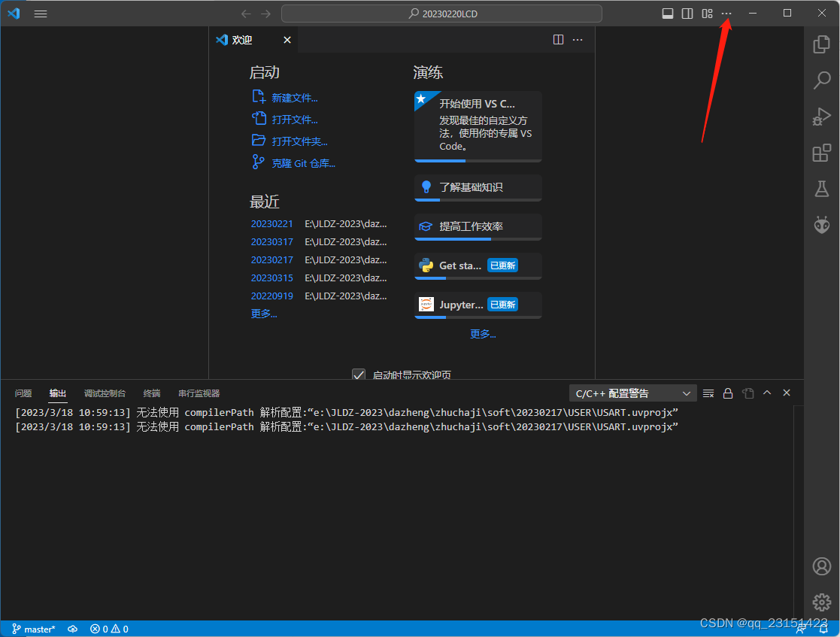Open the customize layout icon
Image resolution: width=840 pixels, height=637 pixels.
(707, 14)
